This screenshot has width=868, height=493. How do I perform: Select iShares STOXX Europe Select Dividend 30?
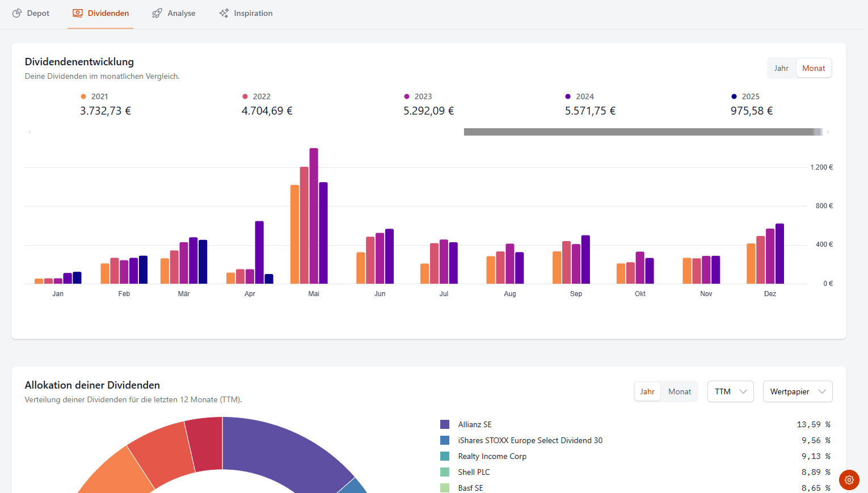(530, 440)
